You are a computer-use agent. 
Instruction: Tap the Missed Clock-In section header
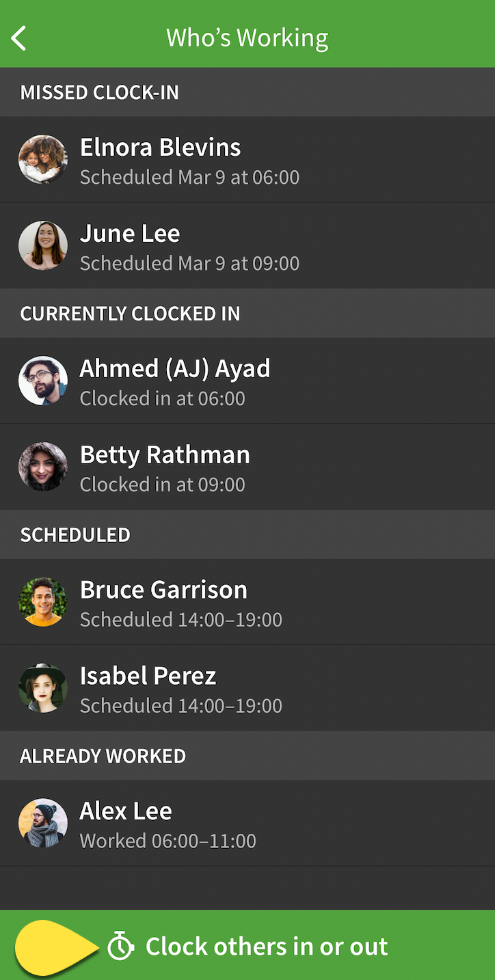click(247, 92)
